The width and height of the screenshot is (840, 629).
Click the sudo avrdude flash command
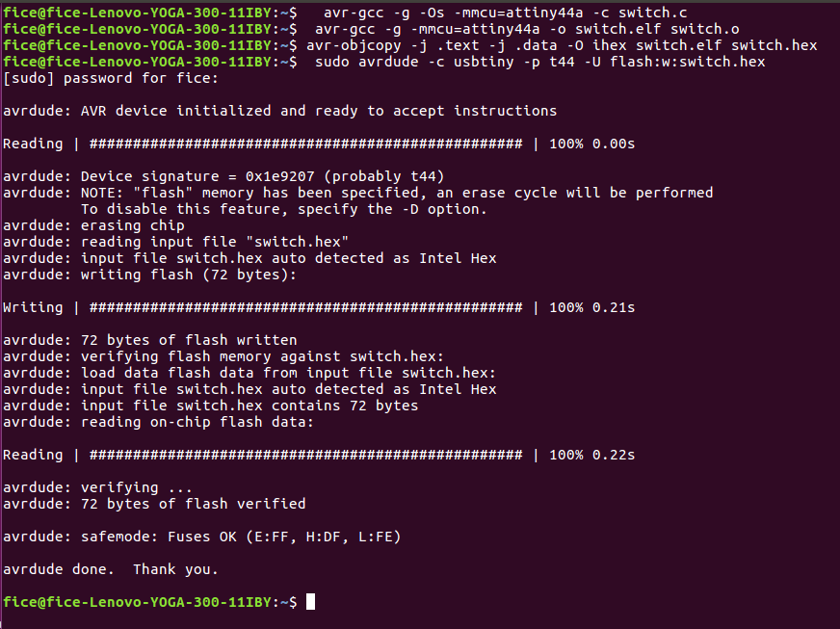tap(540, 63)
